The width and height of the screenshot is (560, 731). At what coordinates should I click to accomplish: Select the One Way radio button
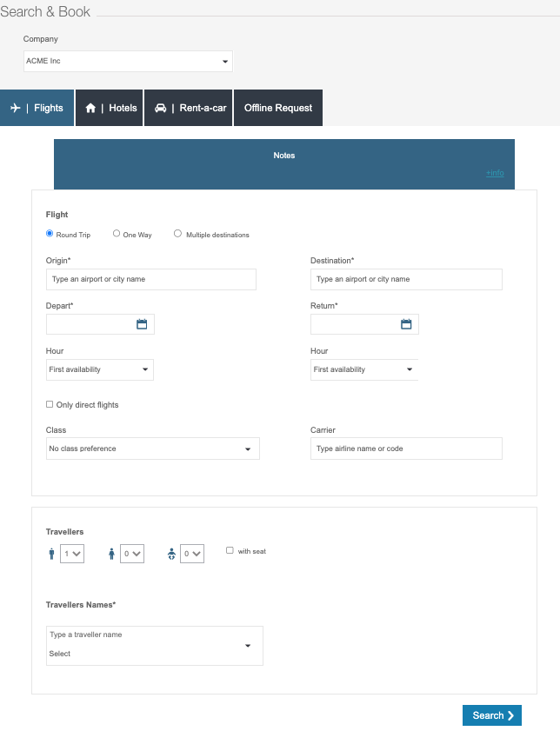pos(117,234)
